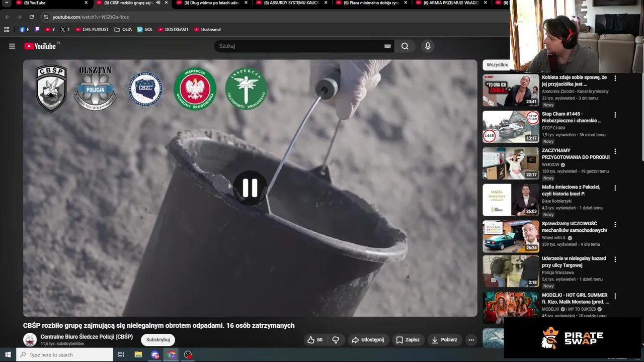
Task: Close the ABSURDY SYSTEMU KAUCY tab
Action: [x=326, y=3]
